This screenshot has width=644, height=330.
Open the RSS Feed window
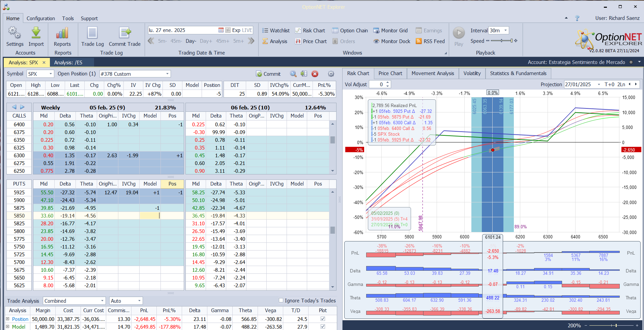click(430, 41)
